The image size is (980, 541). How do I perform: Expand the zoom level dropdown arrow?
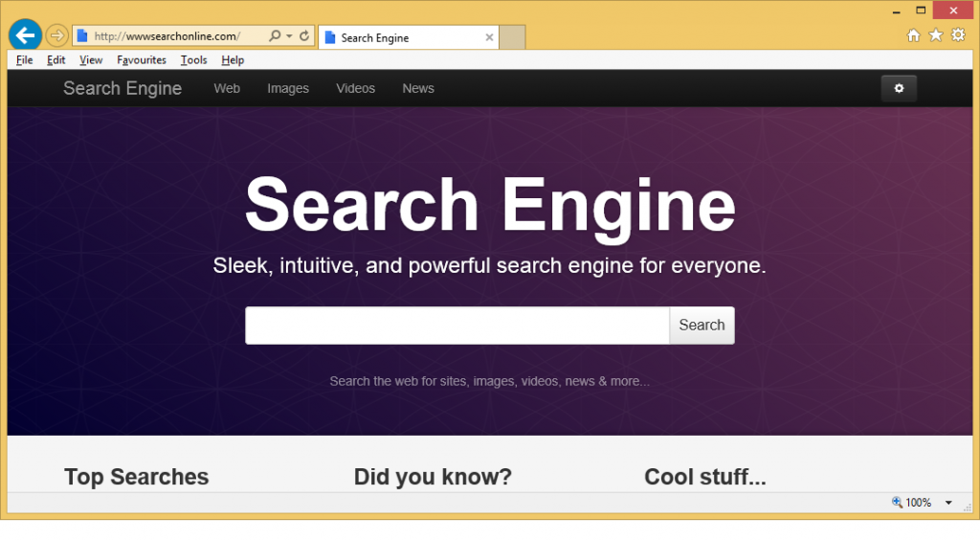(948, 503)
